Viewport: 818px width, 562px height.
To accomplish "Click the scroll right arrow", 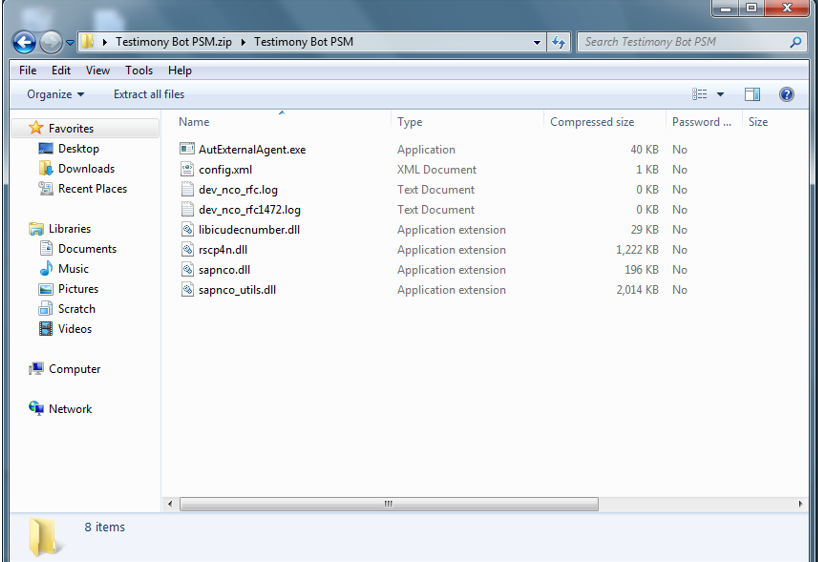I will point(801,504).
